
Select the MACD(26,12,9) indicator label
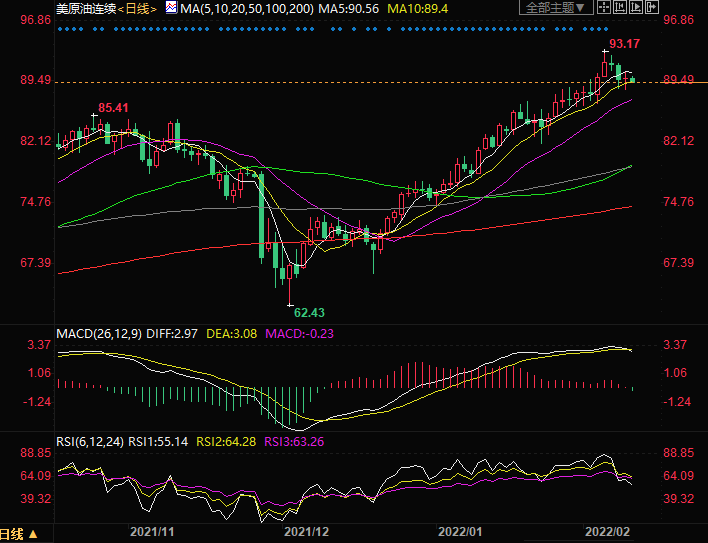tap(98, 332)
